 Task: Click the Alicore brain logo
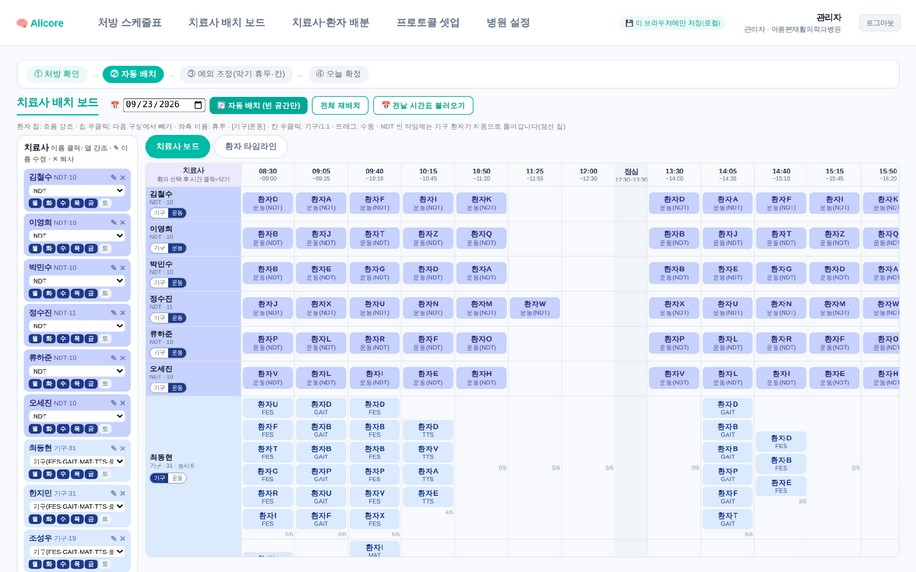point(22,23)
